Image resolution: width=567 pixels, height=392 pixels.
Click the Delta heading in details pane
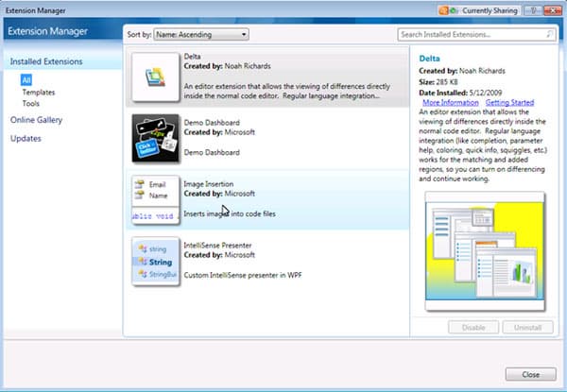[429, 59]
